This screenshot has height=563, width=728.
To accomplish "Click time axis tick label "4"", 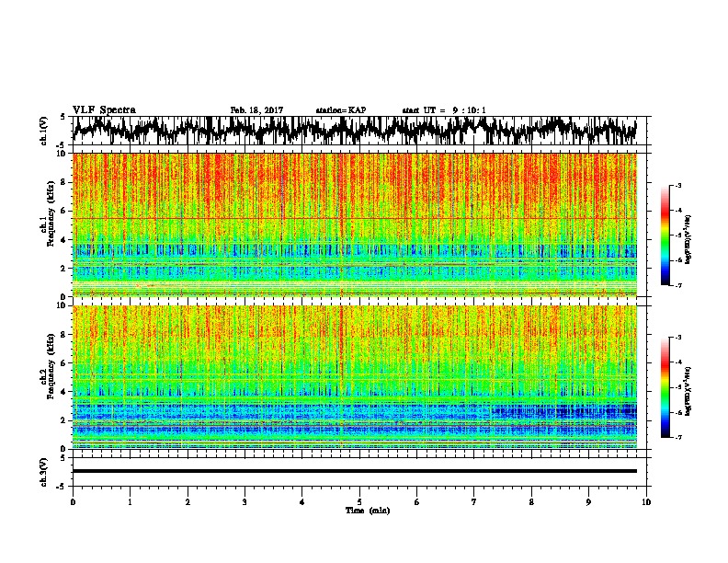I will click(x=302, y=502).
